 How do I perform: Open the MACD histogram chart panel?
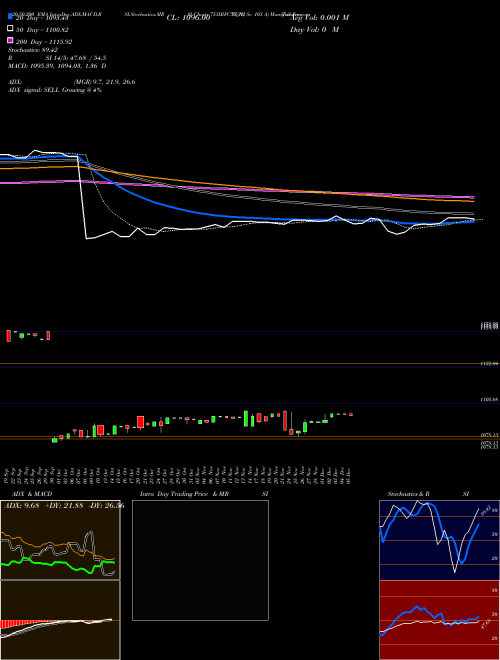pyautogui.click(x=60, y=620)
